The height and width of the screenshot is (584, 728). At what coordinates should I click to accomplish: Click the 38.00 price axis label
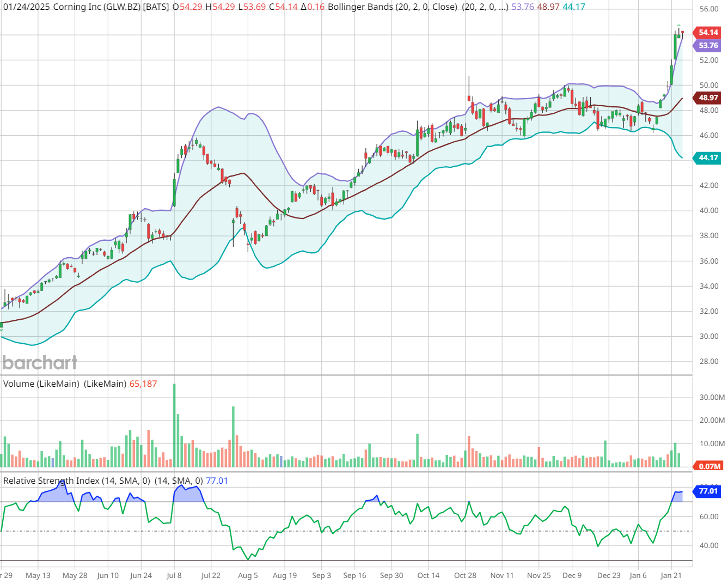pyautogui.click(x=709, y=235)
